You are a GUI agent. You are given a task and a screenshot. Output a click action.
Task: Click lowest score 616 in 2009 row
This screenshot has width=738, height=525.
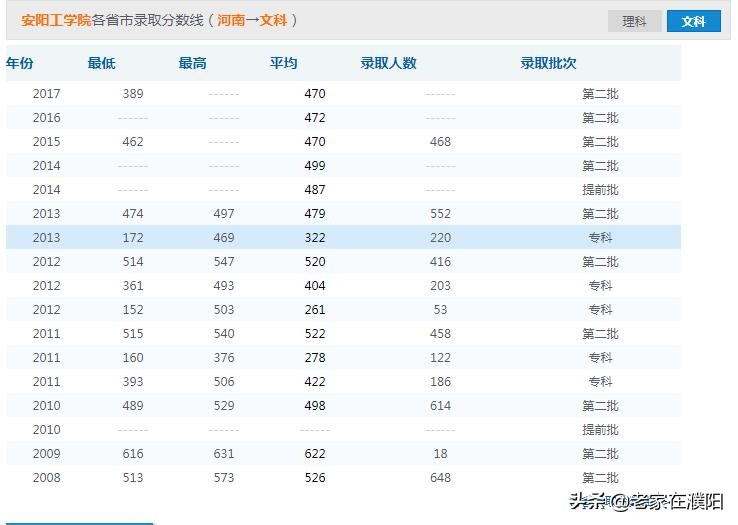[133, 454]
